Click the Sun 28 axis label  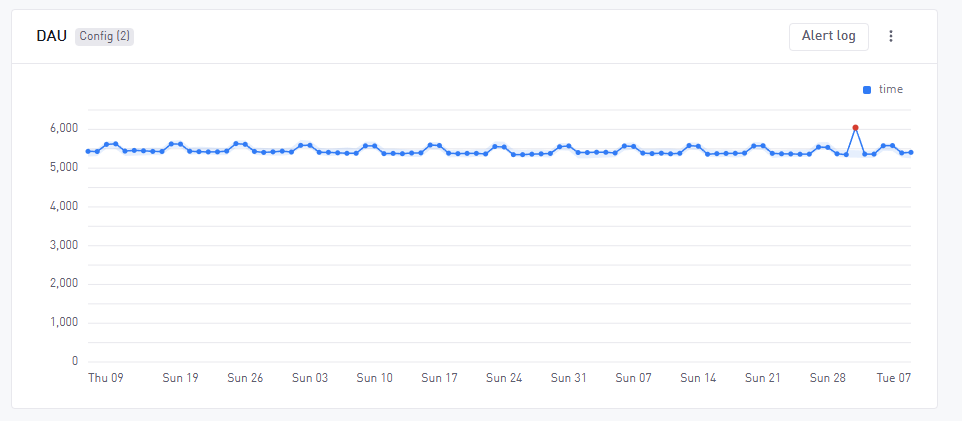(x=828, y=378)
